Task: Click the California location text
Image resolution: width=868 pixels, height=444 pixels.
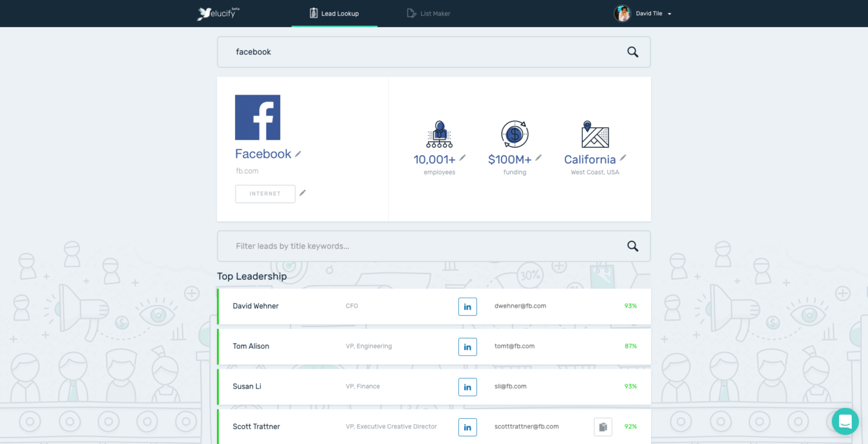Action: click(590, 160)
